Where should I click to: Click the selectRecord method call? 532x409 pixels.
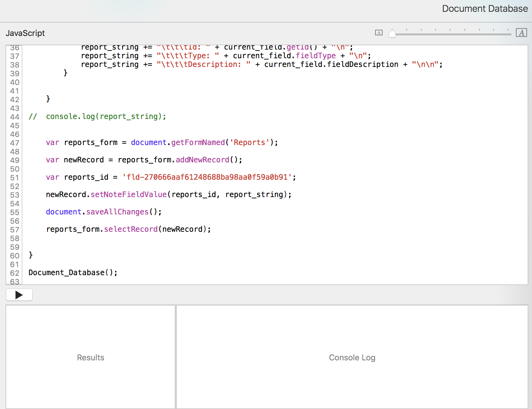click(131, 229)
